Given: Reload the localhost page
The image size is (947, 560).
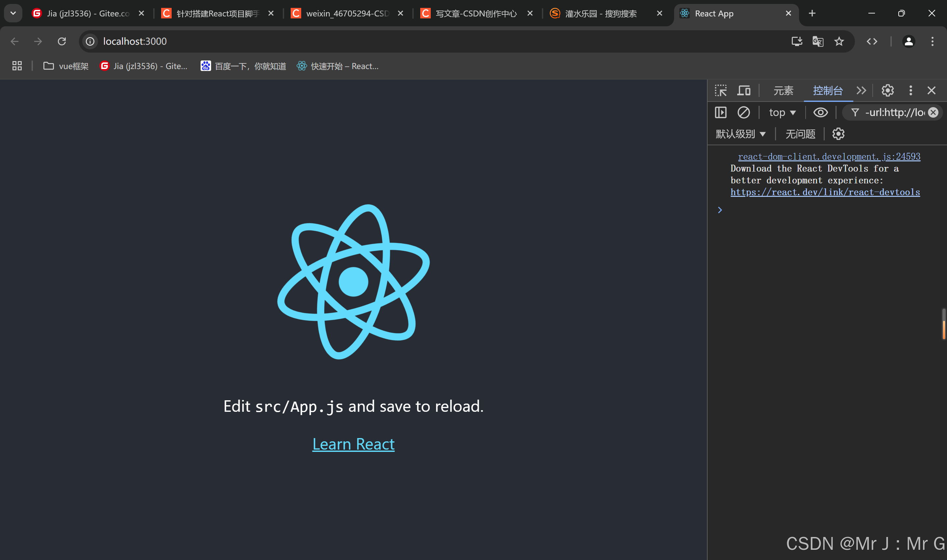Looking at the screenshot, I should point(62,41).
